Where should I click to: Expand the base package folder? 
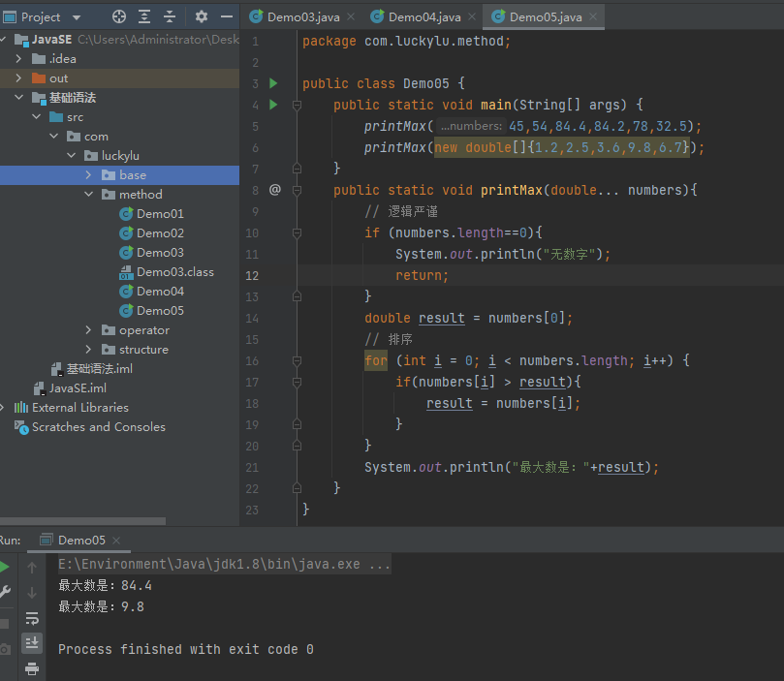click(x=88, y=175)
